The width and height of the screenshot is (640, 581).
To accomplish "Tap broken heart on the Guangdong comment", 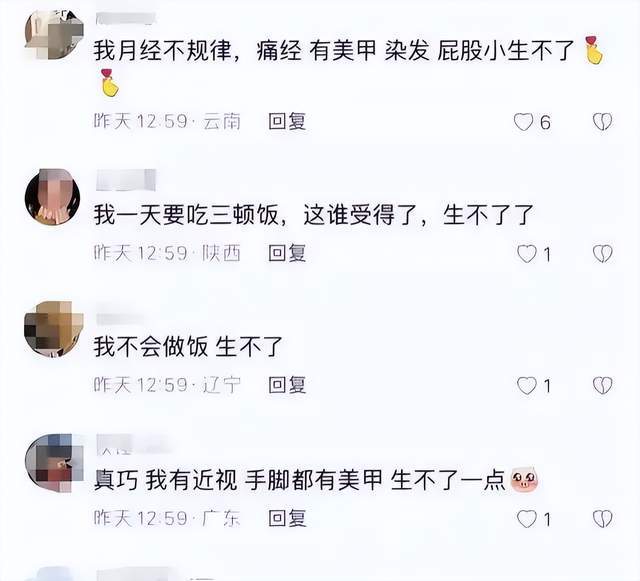I will [x=602, y=519].
